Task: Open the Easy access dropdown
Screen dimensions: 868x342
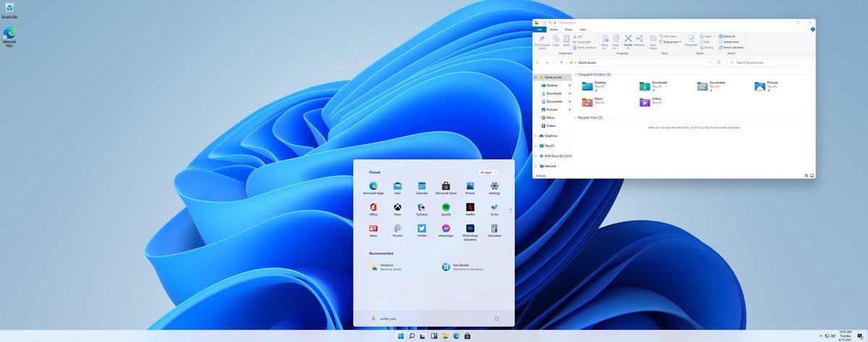Action: tap(671, 41)
